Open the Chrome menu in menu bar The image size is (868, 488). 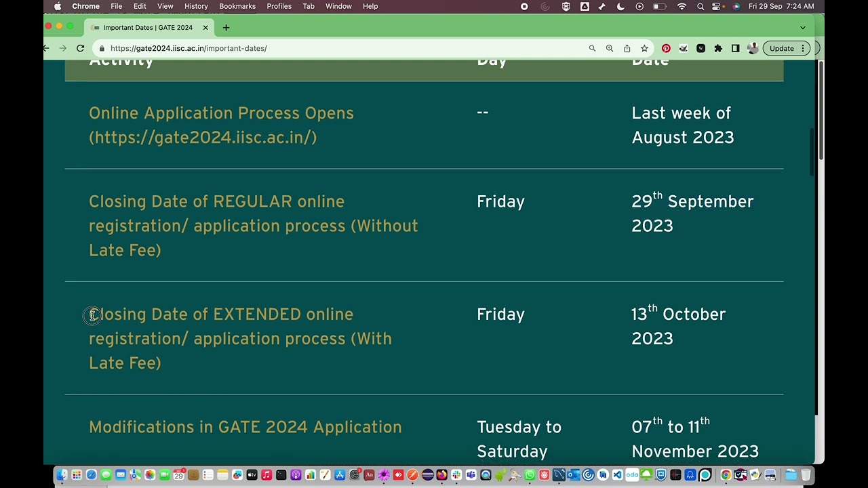(x=86, y=6)
